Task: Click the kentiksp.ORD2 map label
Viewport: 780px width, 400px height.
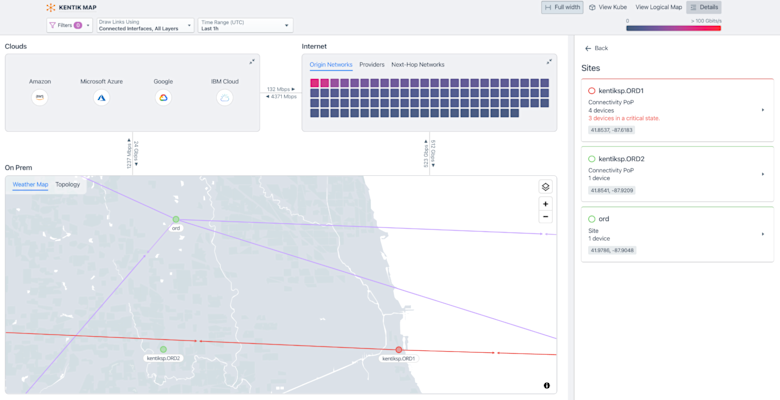Action: [x=163, y=358]
